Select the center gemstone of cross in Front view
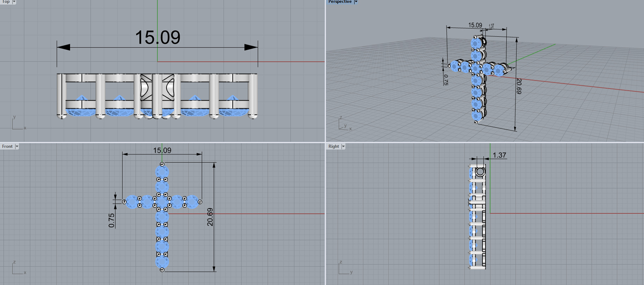644x285 pixels. click(x=162, y=202)
